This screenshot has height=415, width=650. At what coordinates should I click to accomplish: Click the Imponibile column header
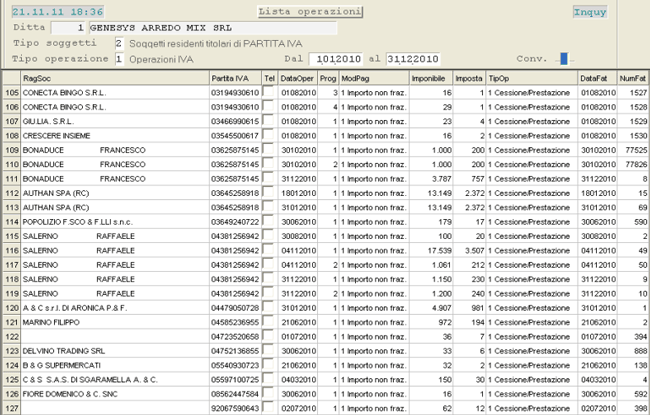pos(428,76)
